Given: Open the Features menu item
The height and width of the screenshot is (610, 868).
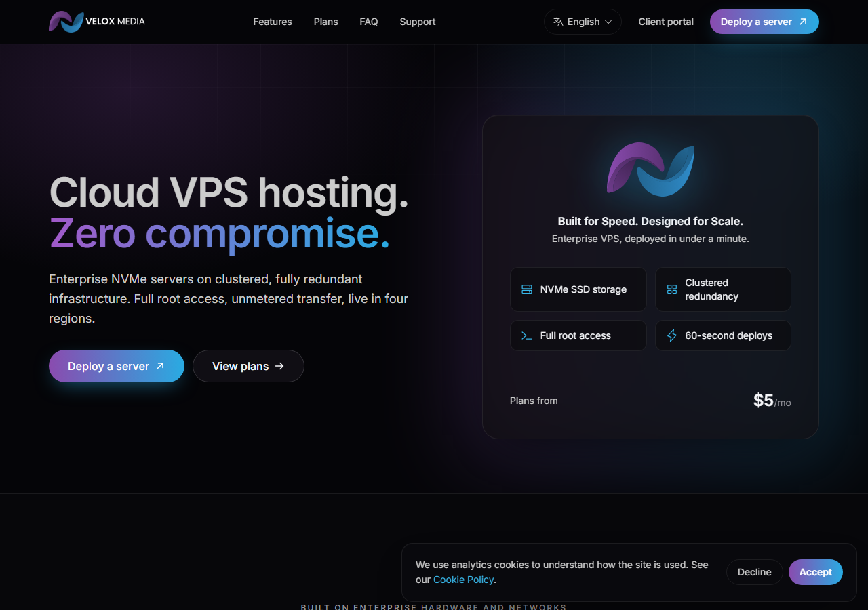Looking at the screenshot, I should [x=273, y=22].
